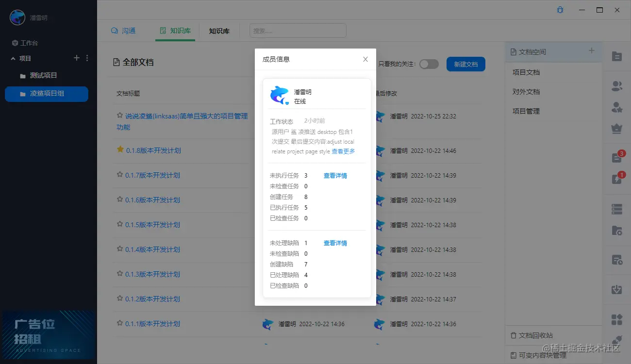Click the crown icon in the right sidebar

click(x=617, y=129)
